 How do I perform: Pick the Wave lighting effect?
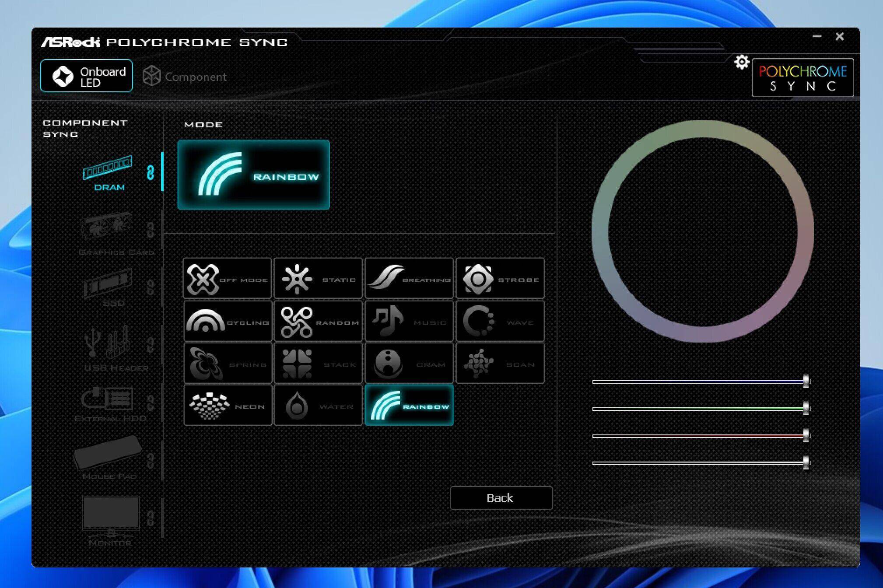[501, 321]
